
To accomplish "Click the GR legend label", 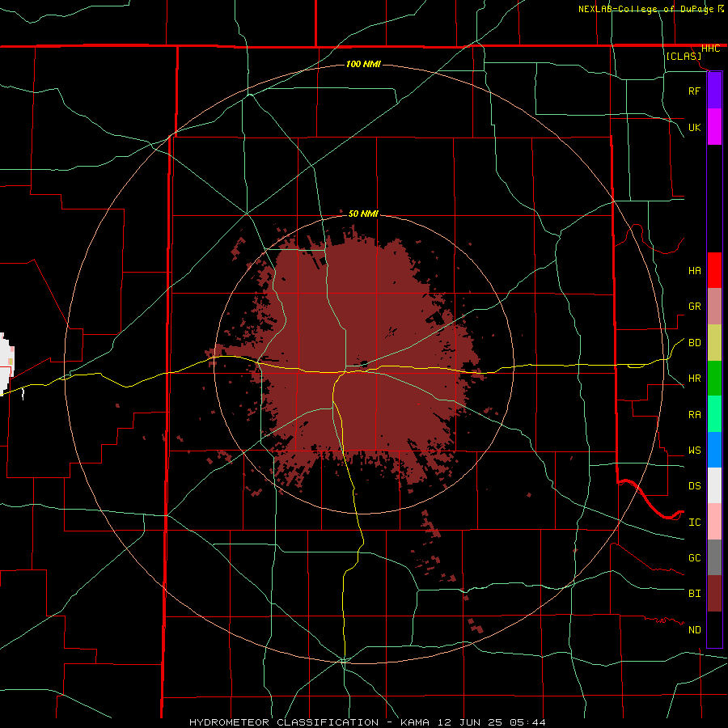I will tap(694, 307).
